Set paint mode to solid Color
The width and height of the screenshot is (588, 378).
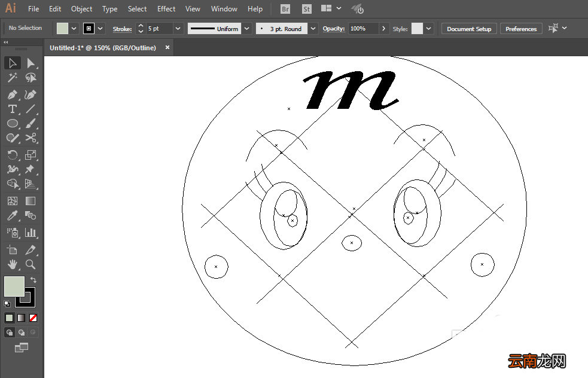[x=10, y=318]
